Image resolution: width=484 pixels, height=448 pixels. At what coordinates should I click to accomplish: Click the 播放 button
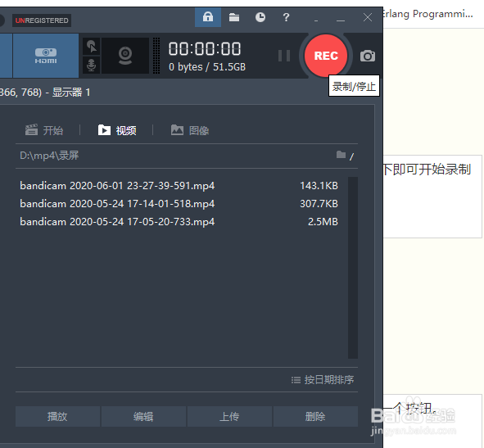(57, 417)
